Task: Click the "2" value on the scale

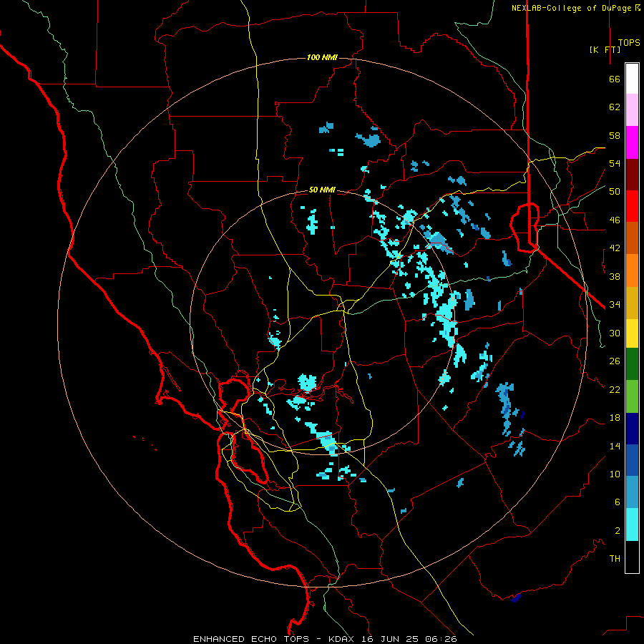Action: [618, 531]
